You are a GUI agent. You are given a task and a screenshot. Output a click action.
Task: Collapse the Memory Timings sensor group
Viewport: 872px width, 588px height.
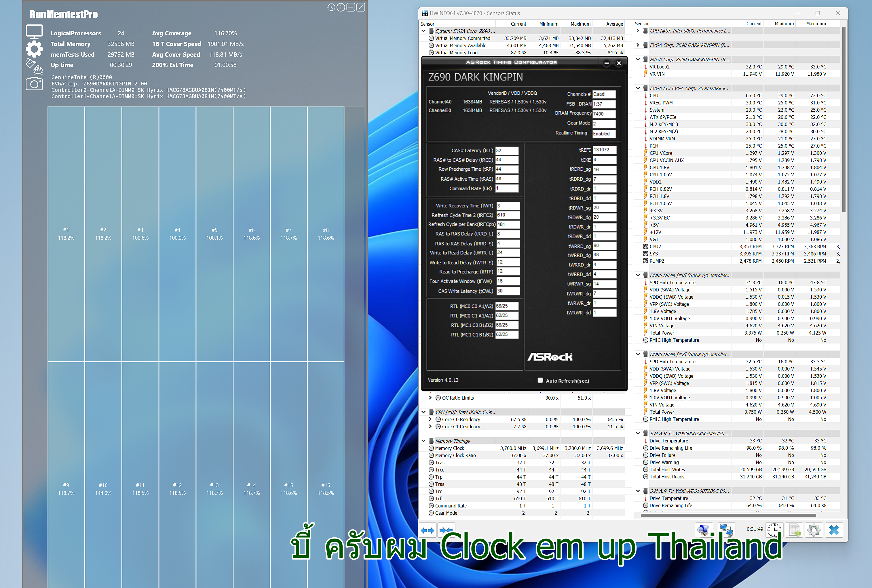pyautogui.click(x=423, y=441)
